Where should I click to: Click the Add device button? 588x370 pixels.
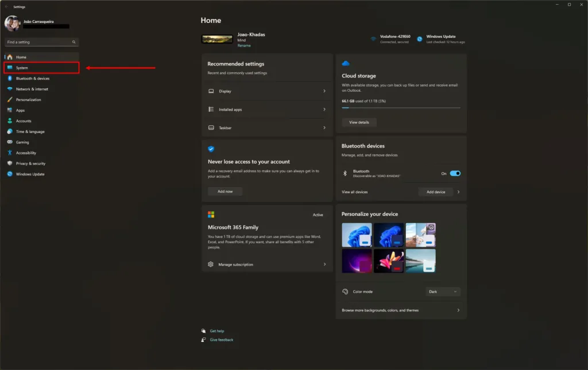pyautogui.click(x=436, y=192)
